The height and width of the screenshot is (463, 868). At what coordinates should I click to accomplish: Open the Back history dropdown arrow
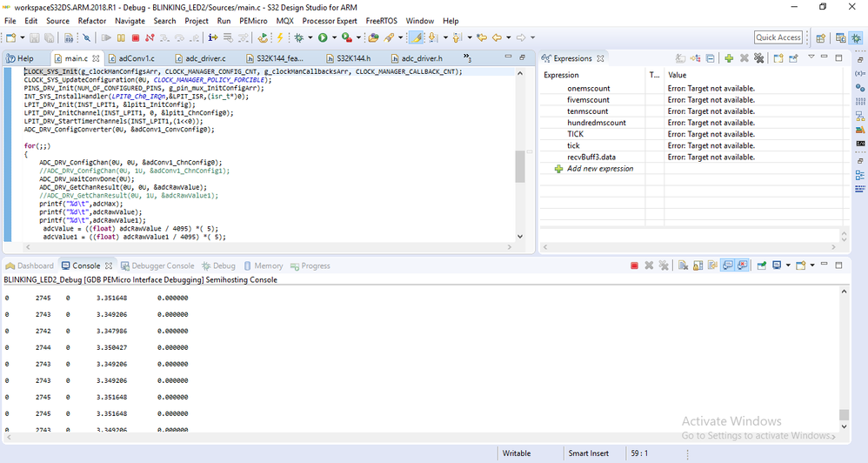click(x=508, y=37)
